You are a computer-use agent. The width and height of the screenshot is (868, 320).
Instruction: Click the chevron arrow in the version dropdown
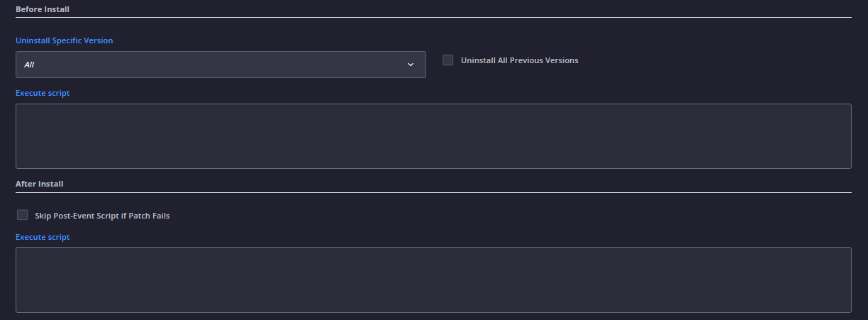click(x=411, y=65)
